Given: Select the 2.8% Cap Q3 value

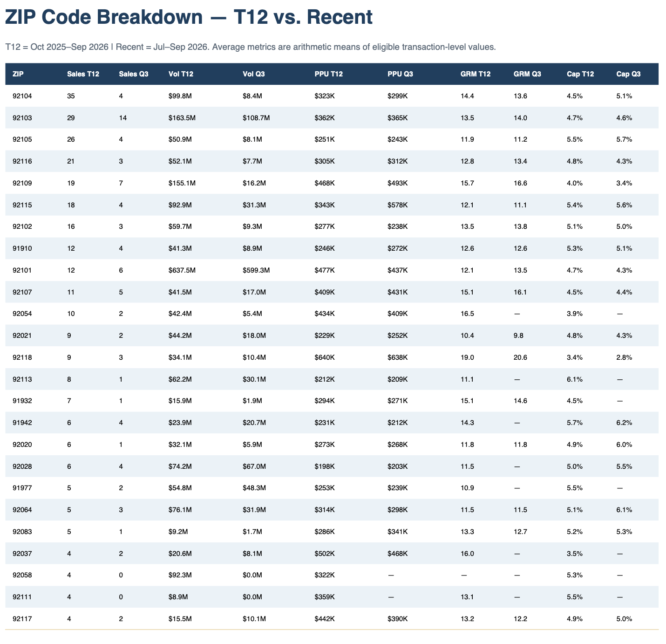Looking at the screenshot, I should (x=624, y=357).
